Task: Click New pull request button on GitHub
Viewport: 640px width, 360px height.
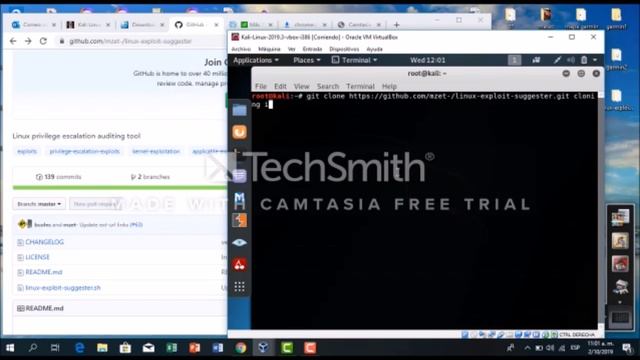Action: click(95, 204)
